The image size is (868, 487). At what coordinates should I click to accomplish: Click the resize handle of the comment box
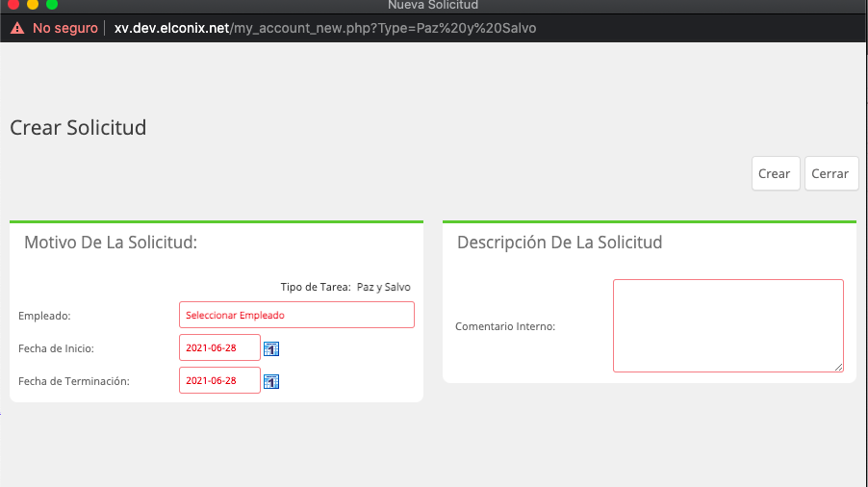[839, 367]
